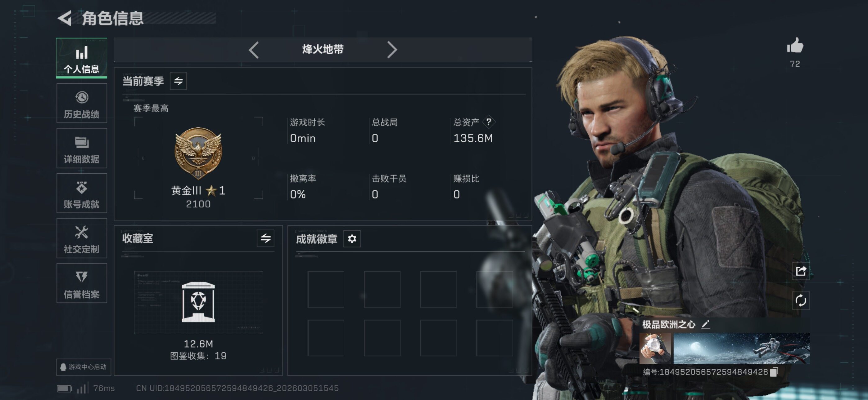Viewport: 868px width, 400px height.
Task: Select the 账号成就 sidebar tab
Action: coord(82,193)
